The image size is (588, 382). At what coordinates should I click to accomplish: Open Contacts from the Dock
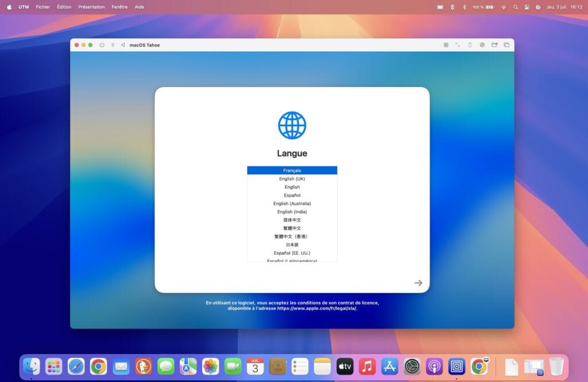pos(277,367)
